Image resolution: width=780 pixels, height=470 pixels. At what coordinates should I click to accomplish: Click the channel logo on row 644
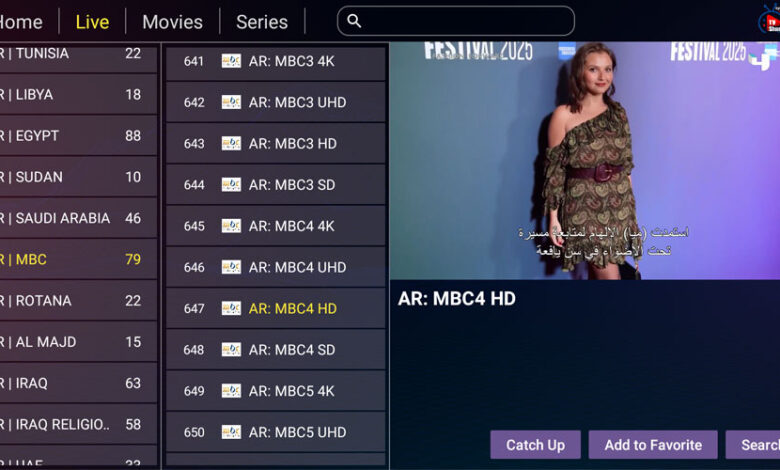point(231,185)
